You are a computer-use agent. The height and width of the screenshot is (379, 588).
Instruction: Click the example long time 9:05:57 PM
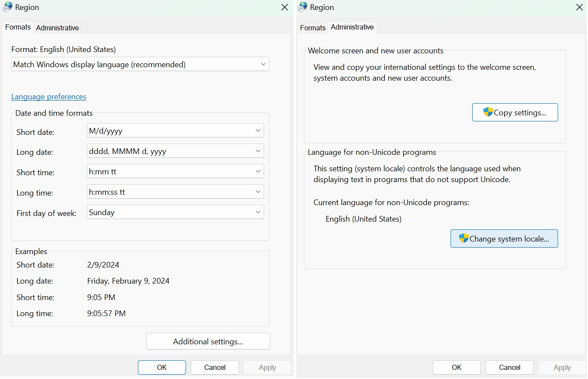coord(106,313)
